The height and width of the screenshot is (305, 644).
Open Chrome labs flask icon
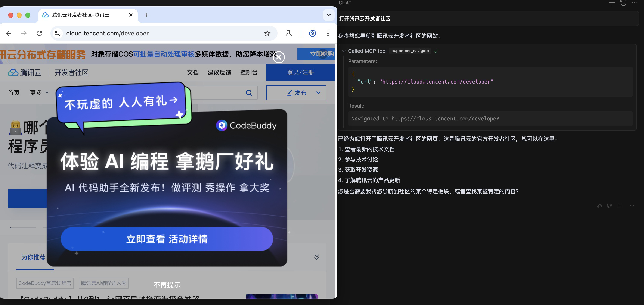click(x=288, y=33)
